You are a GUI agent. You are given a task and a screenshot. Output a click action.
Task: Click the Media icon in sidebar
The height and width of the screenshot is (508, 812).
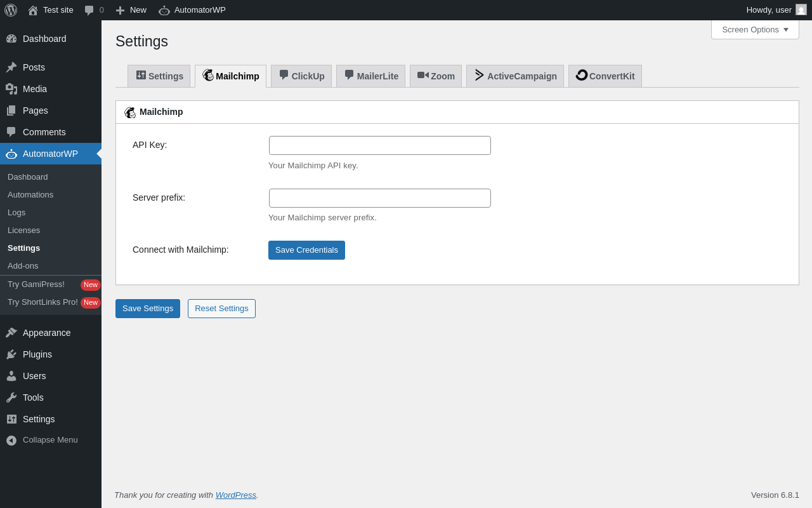[x=11, y=89]
